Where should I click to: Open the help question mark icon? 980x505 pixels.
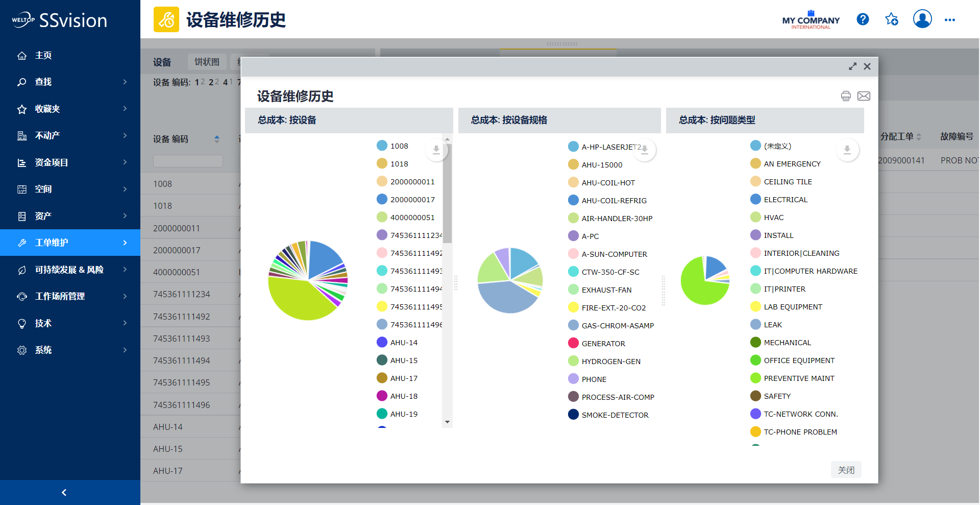click(x=863, y=19)
